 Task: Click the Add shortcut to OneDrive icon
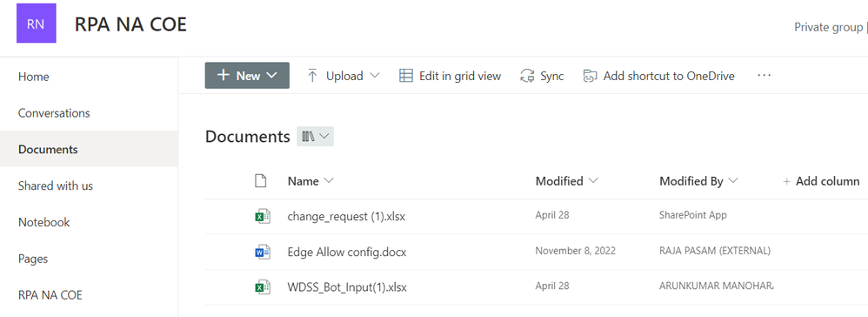590,76
